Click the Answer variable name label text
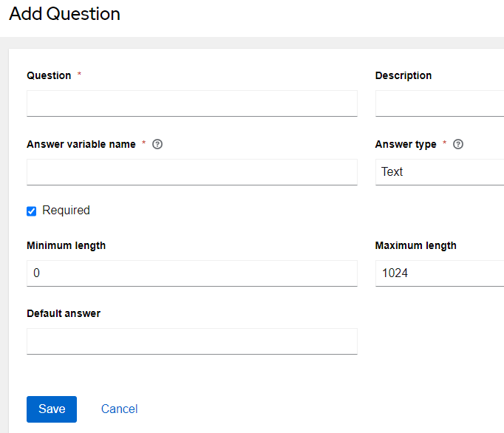The width and height of the screenshot is (504, 433). pyautogui.click(x=81, y=144)
